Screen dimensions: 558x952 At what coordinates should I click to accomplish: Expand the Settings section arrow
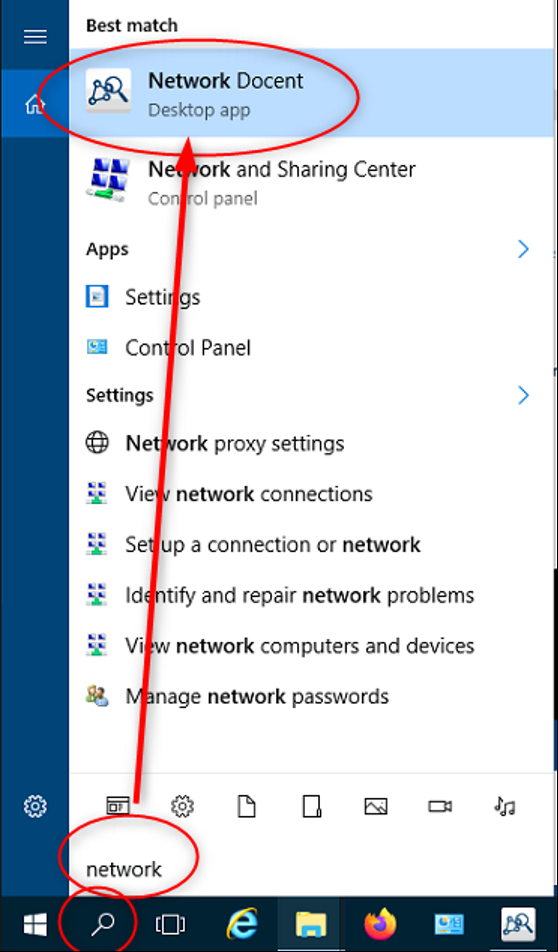pos(523,395)
